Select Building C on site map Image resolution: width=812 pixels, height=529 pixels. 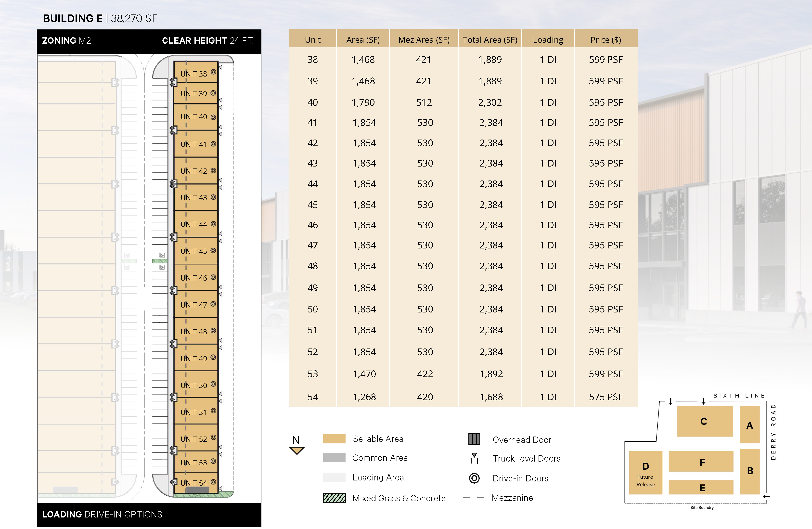pos(705,421)
